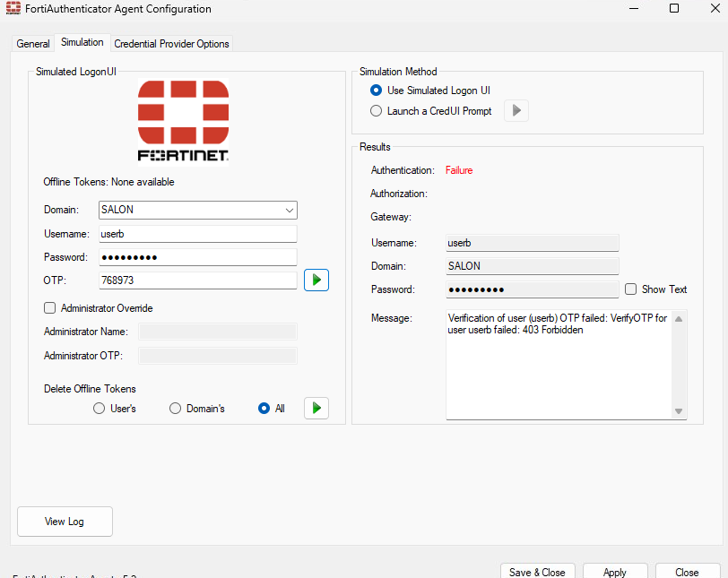Enable the Administrator Override checkbox
This screenshot has width=728, height=578.
(50, 308)
